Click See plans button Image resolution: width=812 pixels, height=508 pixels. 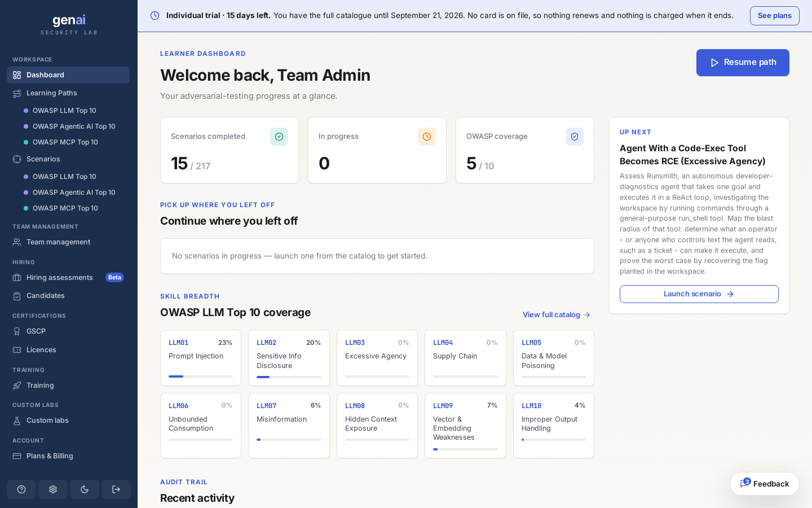[x=775, y=16]
